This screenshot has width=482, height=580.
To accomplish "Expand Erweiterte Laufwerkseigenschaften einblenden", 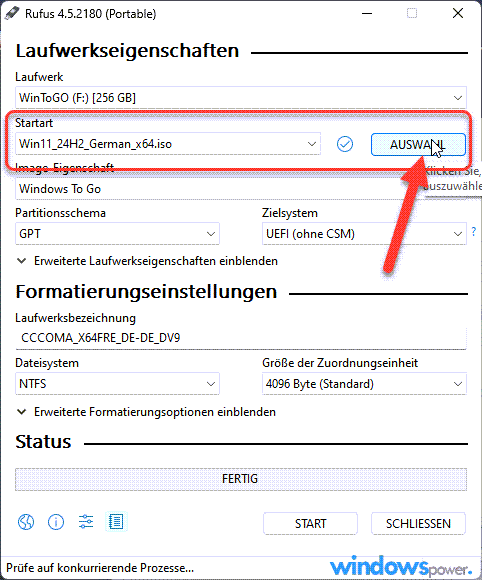I will click(x=147, y=261).
